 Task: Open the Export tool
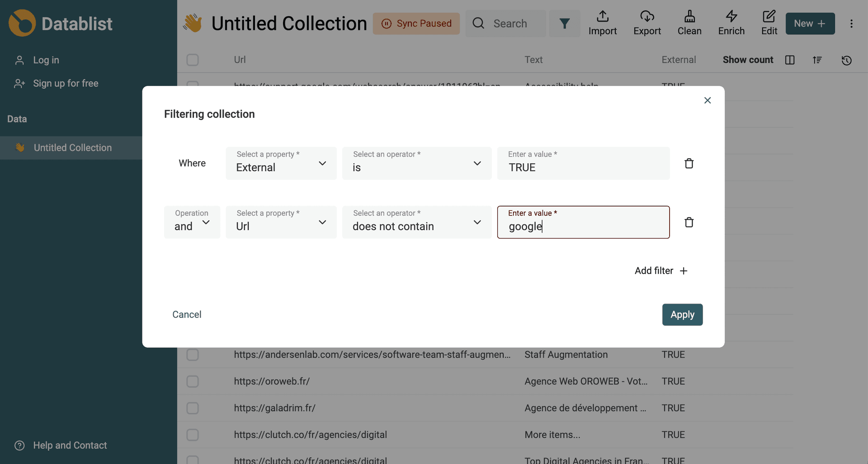coord(647,23)
